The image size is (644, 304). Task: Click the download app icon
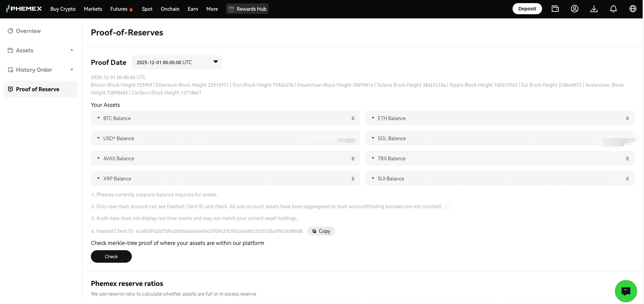(594, 9)
